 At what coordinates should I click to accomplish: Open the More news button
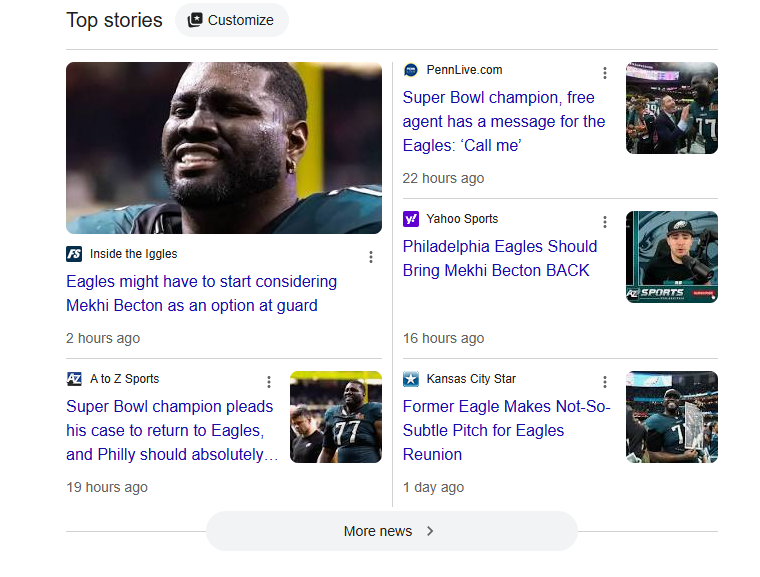point(392,531)
